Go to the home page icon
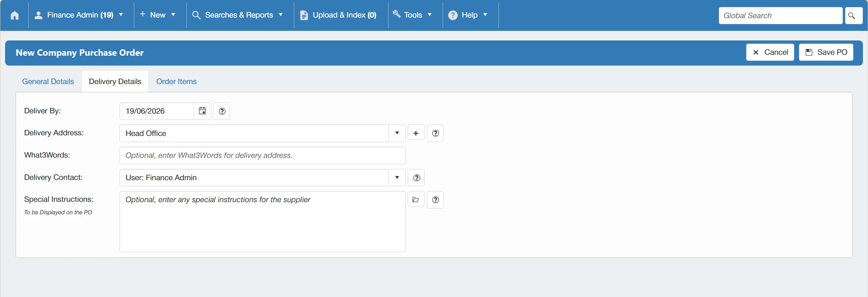 [x=15, y=15]
